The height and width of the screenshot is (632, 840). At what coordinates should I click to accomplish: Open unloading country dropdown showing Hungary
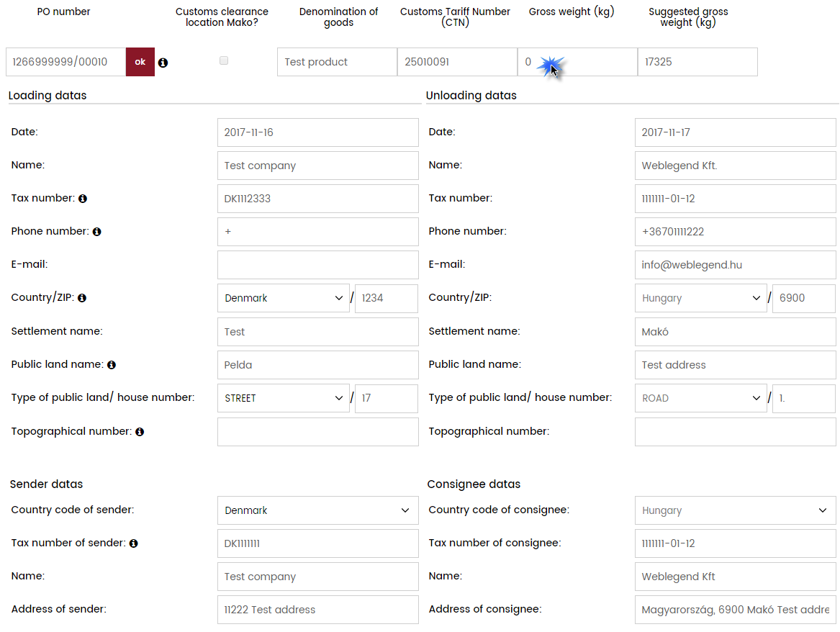click(701, 298)
